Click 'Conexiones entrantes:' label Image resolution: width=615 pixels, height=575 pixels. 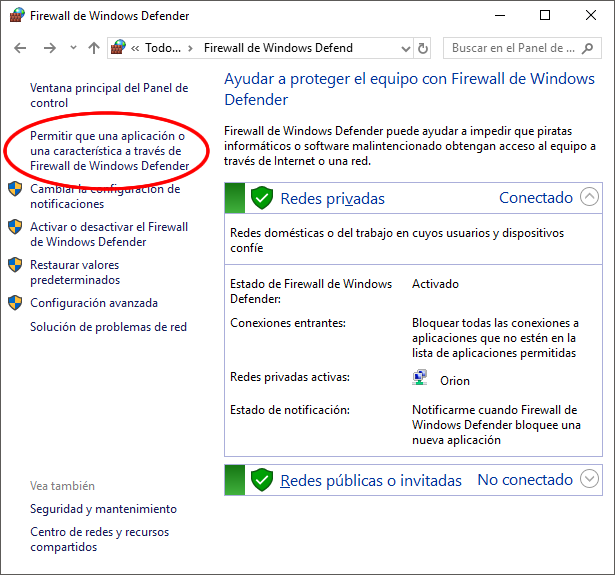[288, 323]
